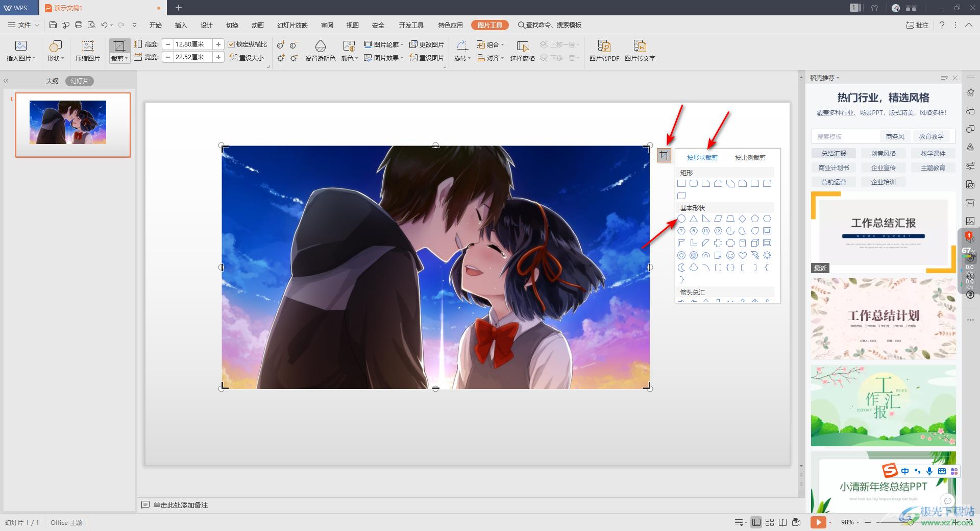This screenshot has height=531, width=980.
Task: Increase picture contrast icon
Action: (281, 45)
